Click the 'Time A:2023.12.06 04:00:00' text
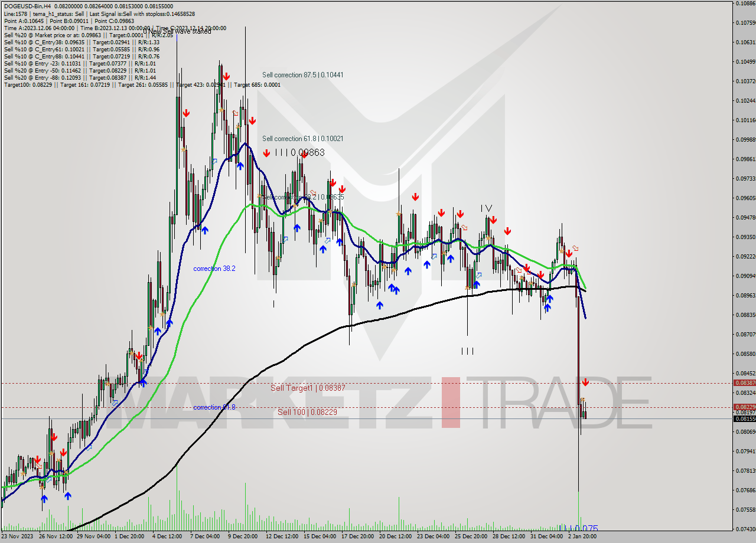Screen dimensions: 756x543 point(39,28)
